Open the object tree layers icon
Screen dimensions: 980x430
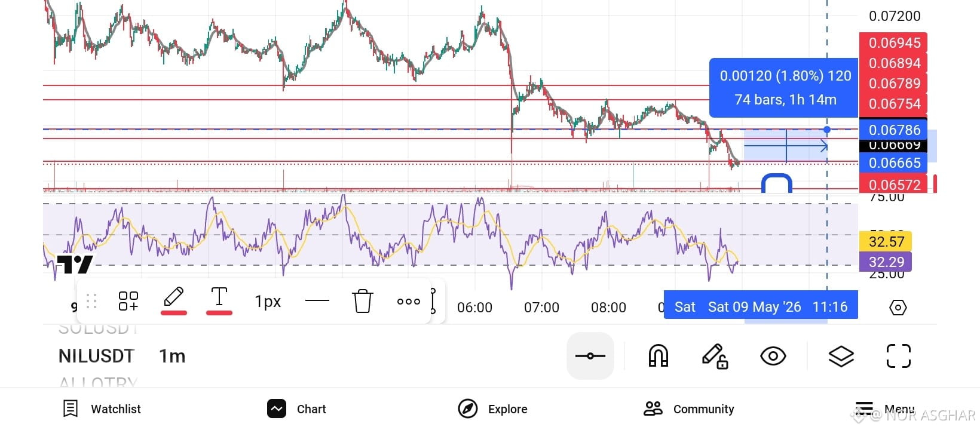[x=841, y=357]
